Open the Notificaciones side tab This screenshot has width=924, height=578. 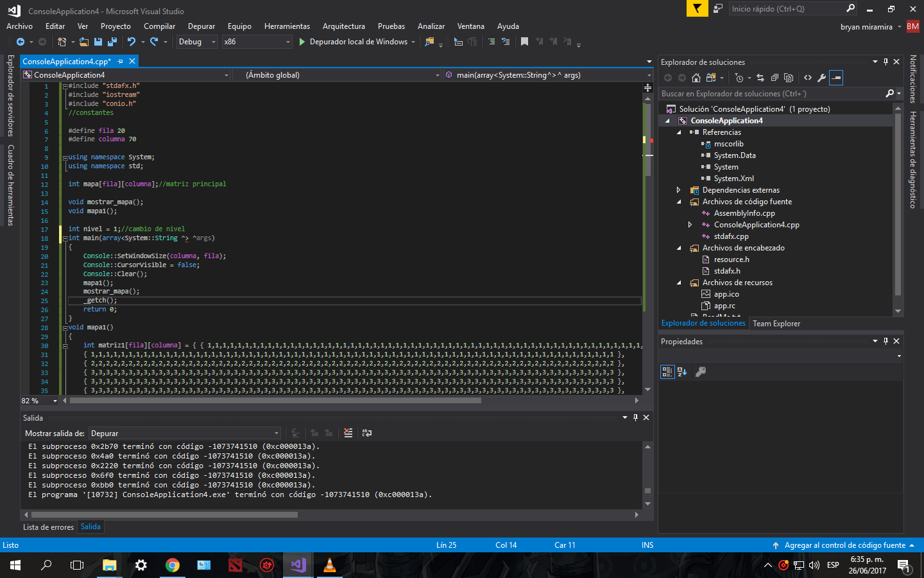[913, 79]
